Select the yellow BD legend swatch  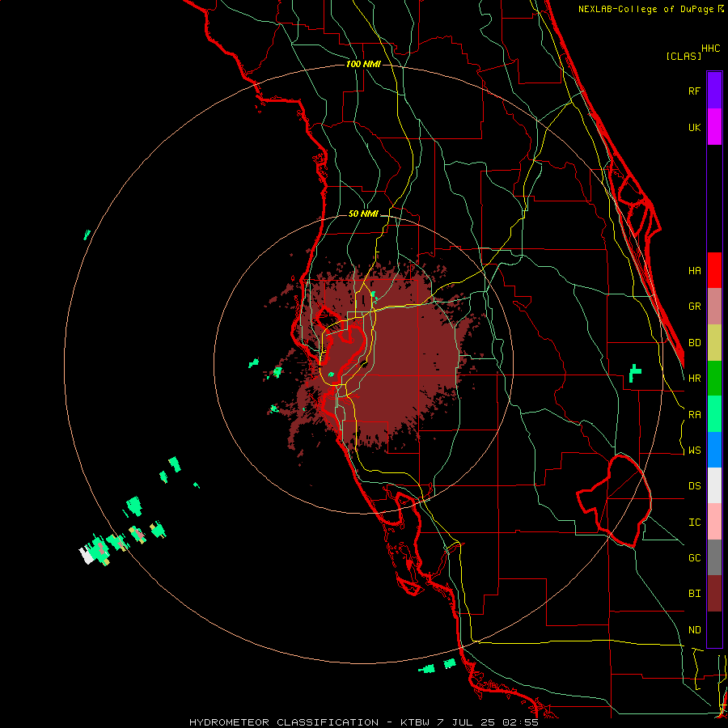(714, 343)
